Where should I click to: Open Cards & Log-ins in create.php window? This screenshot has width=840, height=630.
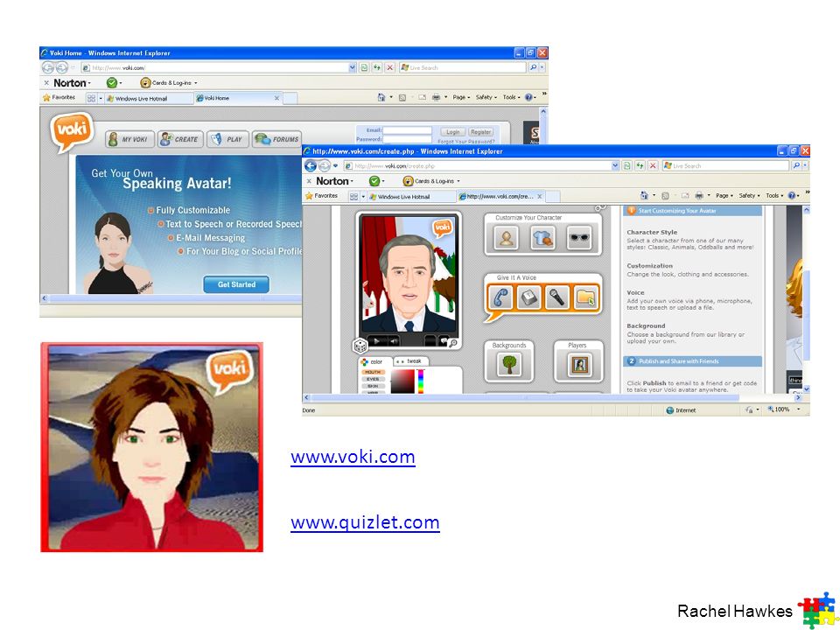pos(431,181)
